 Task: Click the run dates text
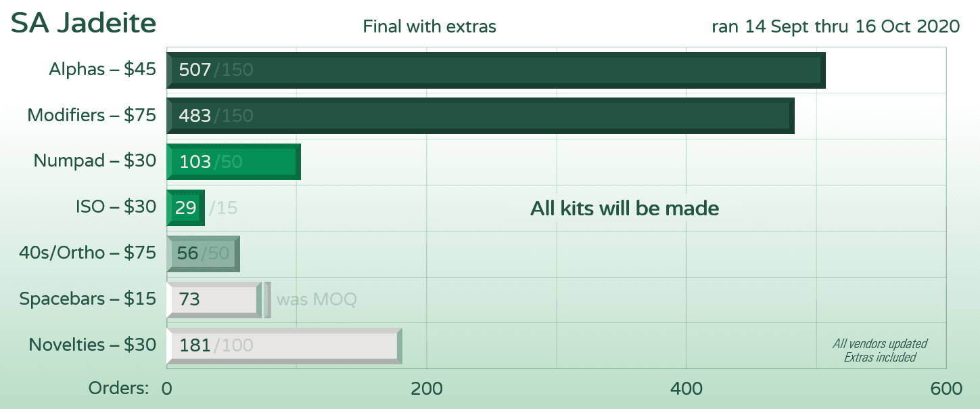(835, 26)
